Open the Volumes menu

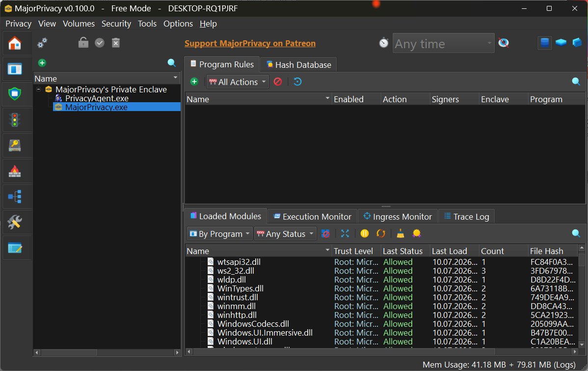coord(79,24)
